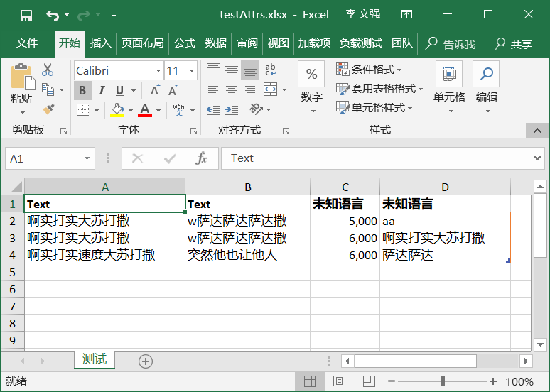The height and width of the screenshot is (392, 550).
Task: Click the Insert Function fx icon
Action: pyautogui.click(x=202, y=158)
